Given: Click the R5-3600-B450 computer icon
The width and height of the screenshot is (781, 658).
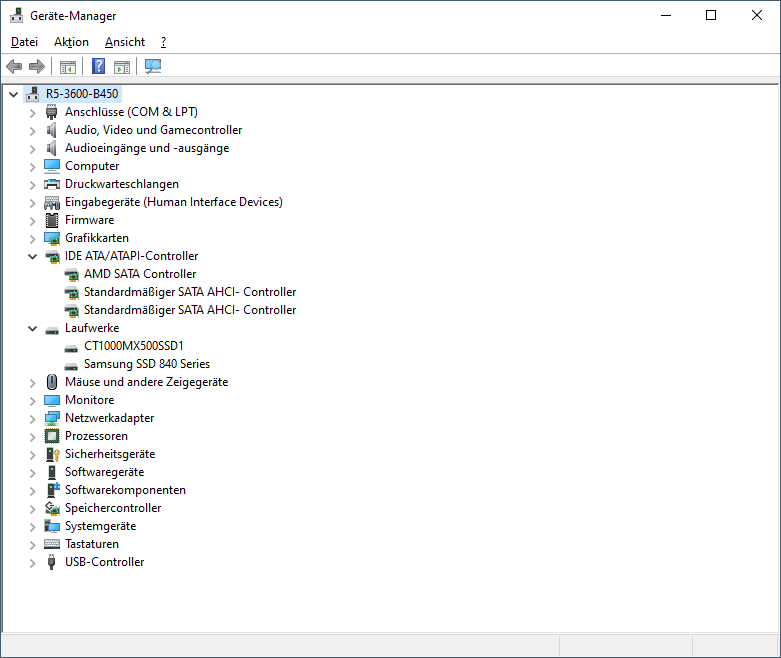Looking at the screenshot, I should (x=32, y=94).
